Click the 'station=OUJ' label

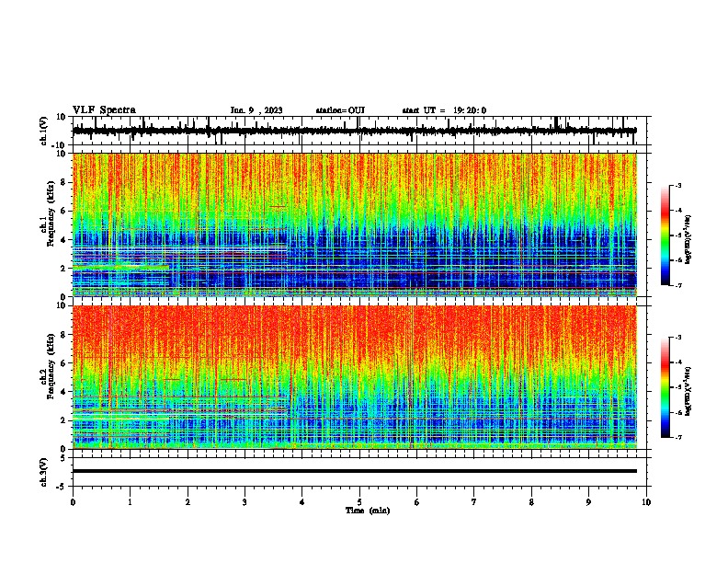[340, 110]
